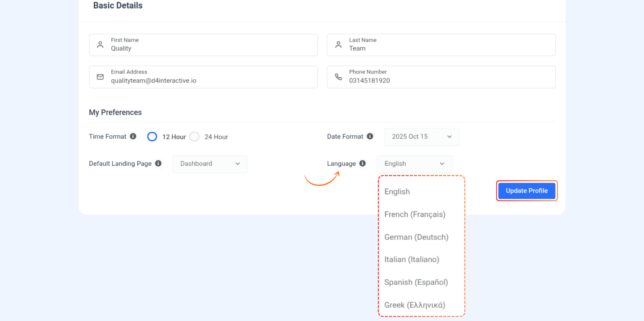Viewport: 644px width, 321px height.
Task: Click the person icon beside Last Name
Action: pyautogui.click(x=338, y=44)
